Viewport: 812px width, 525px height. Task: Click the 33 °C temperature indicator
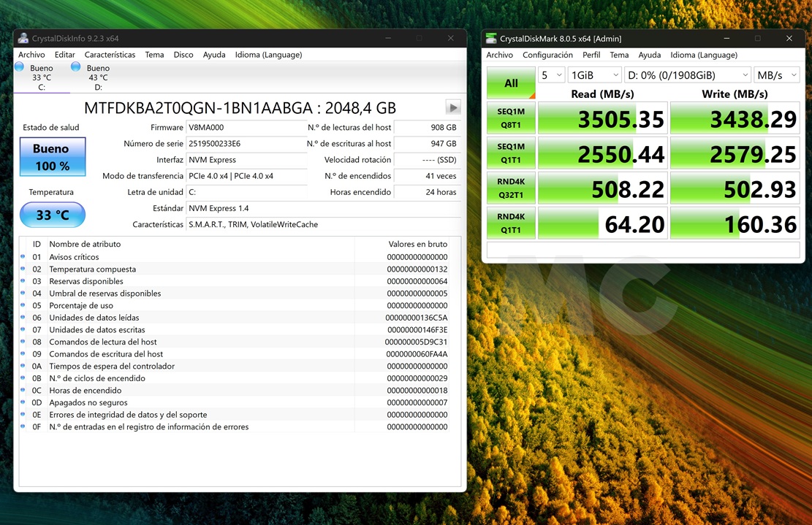(x=52, y=215)
